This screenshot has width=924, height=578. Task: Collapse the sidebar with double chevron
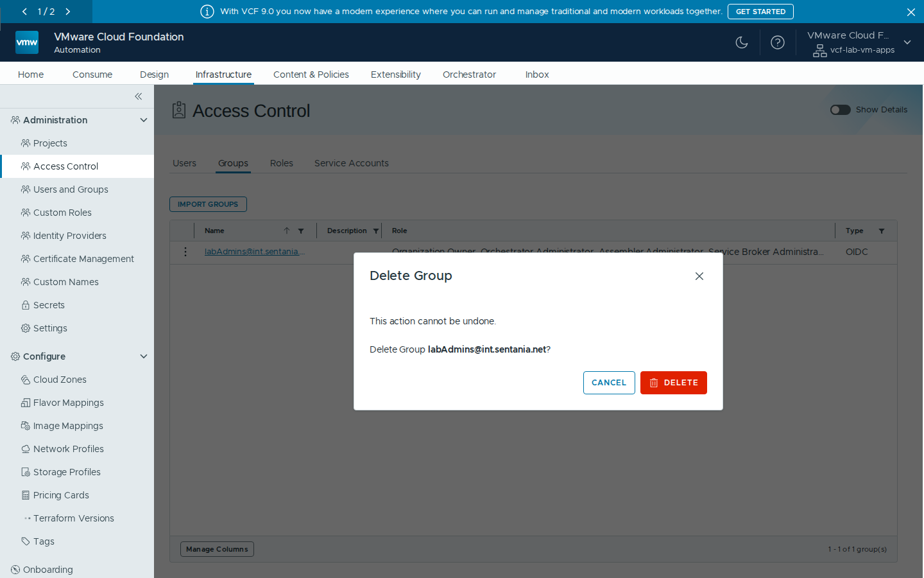(x=139, y=96)
